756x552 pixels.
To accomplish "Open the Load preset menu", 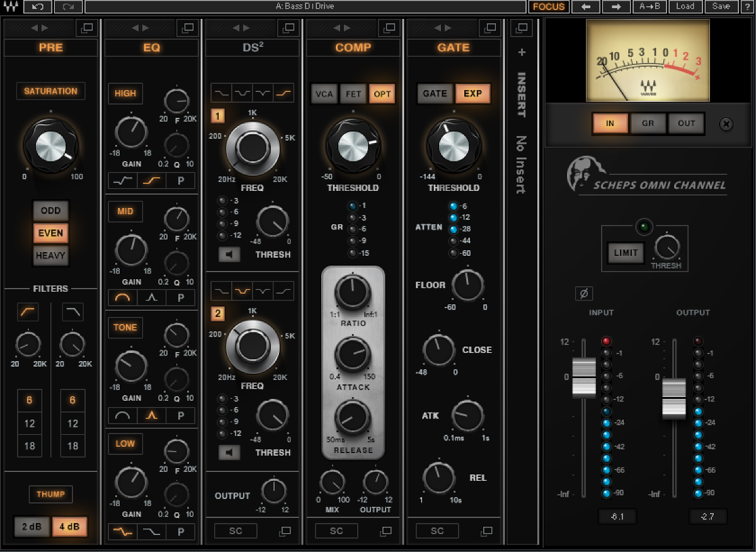I will point(685,6).
